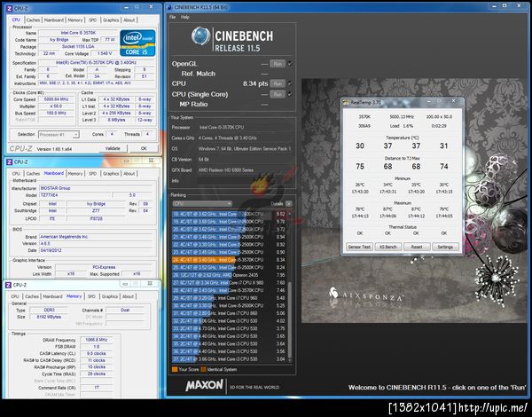Click the RealTemp title bar icon
This screenshot has height=417, width=532.
346,102
